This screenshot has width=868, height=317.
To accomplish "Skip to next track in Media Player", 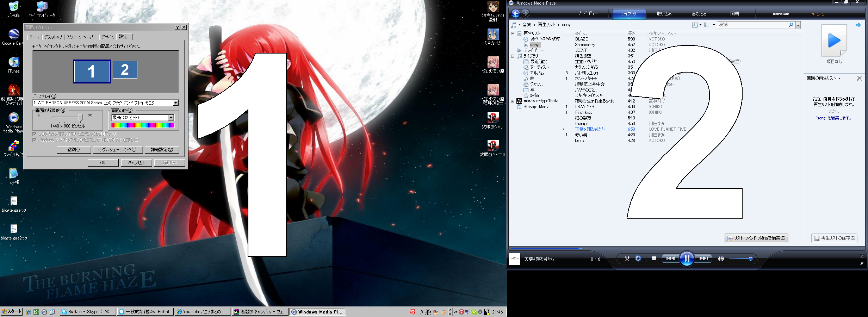I will pos(703,259).
